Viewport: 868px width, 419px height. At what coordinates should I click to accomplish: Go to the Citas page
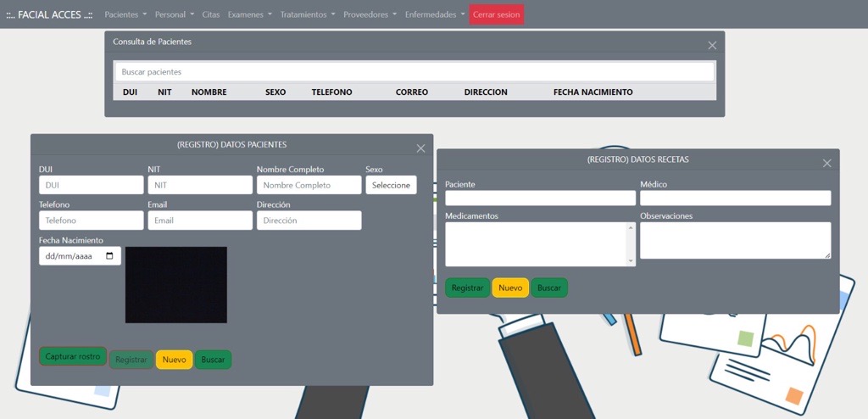point(210,14)
